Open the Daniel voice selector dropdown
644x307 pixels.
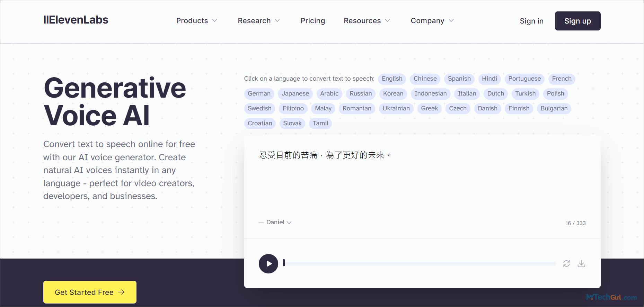tap(279, 222)
